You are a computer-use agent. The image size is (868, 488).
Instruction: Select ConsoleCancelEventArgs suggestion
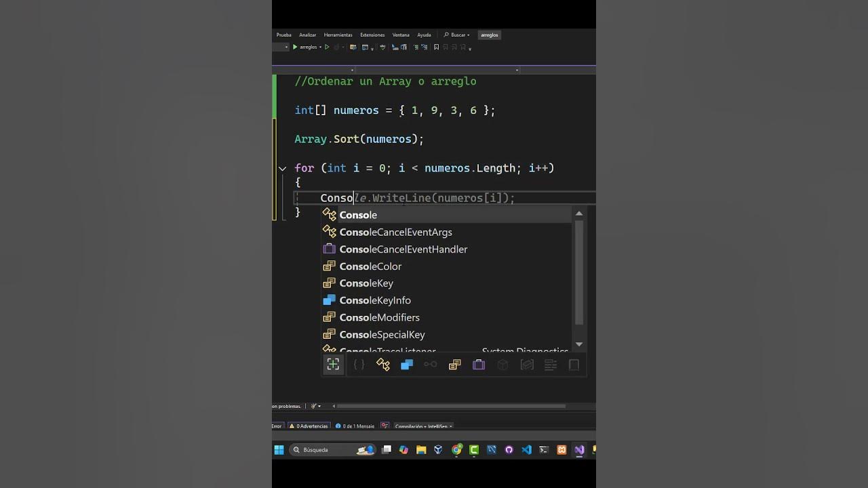coord(446,232)
